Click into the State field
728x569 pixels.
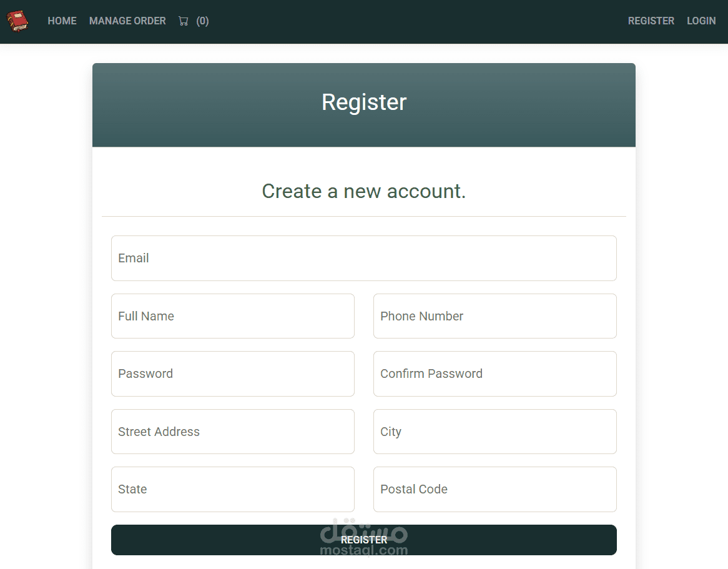tap(232, 489)
